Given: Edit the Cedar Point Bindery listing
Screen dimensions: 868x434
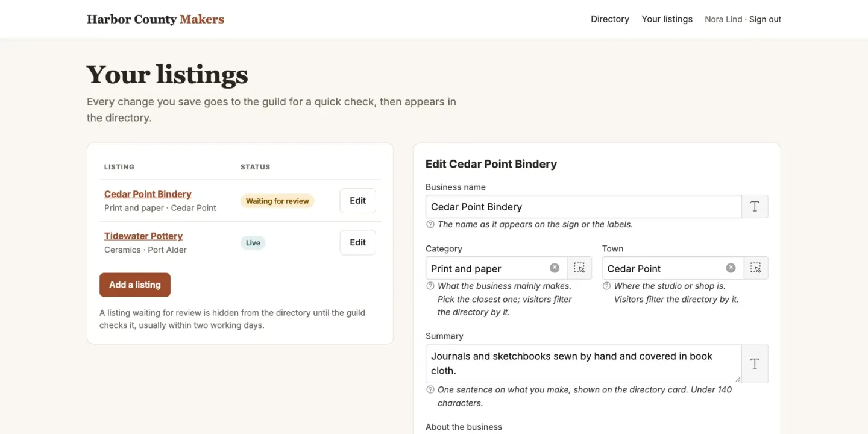Looking at the screenshot, I should tap(358, 201).
